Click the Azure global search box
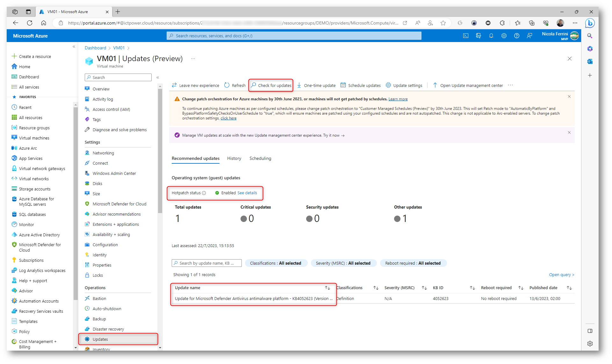612x364 pixels. tap(294, 36)
